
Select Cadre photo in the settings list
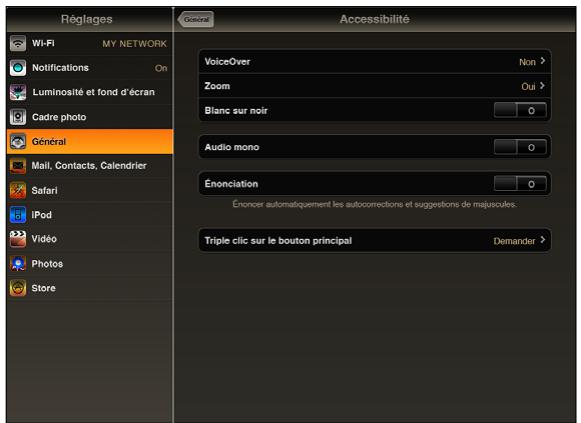click(x=90, y=117)
